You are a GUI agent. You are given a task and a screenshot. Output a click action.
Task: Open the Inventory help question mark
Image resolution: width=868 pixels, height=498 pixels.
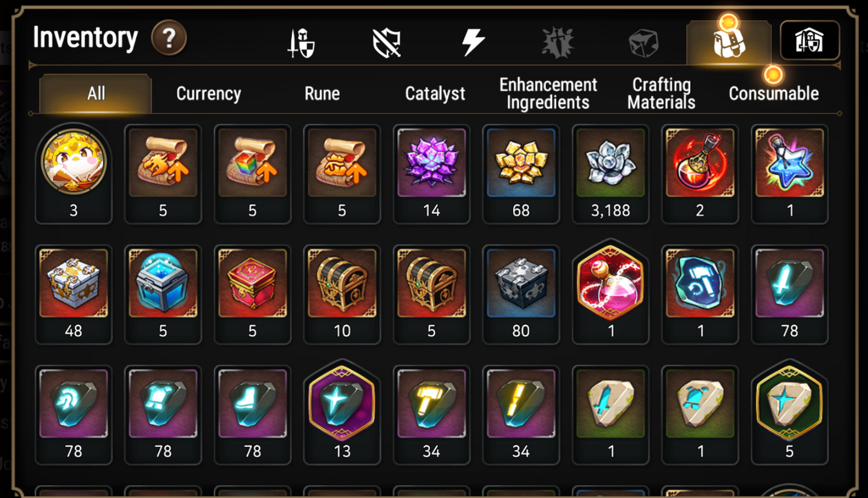(x=169, y=38)
